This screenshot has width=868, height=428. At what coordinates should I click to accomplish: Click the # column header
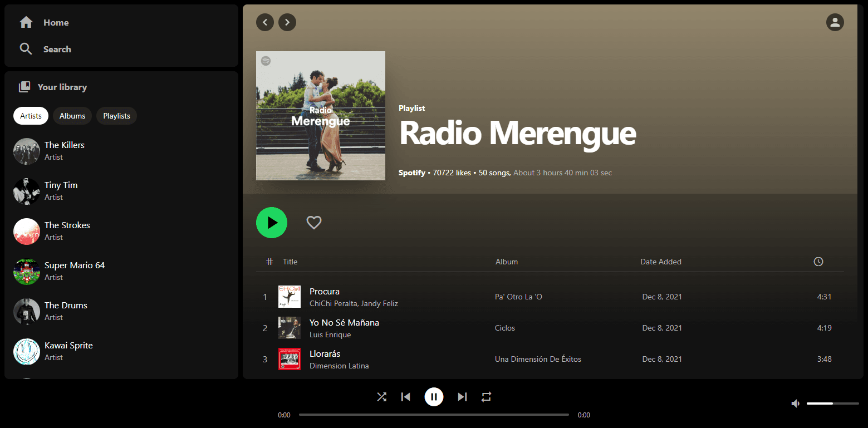269,262
